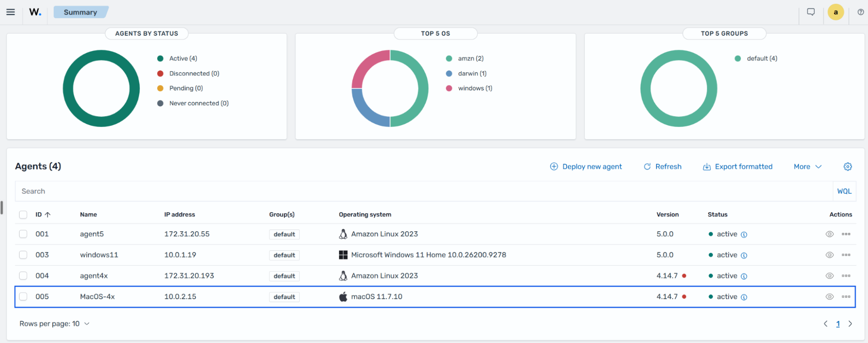Viewport: 868px width, 343px height.
Task: Go to previous page of agents
Action: pyautogui.click(x=825, y=324)
